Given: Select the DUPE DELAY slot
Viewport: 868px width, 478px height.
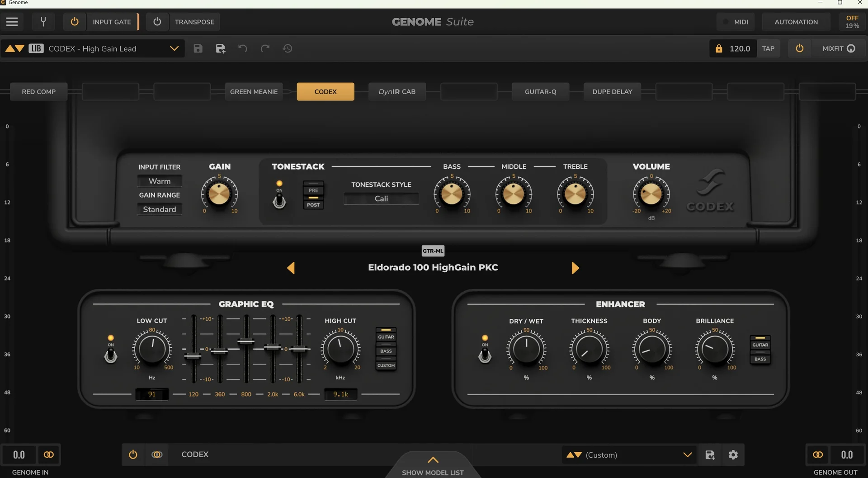Looking at the screenshot, I should click(612, 91).
